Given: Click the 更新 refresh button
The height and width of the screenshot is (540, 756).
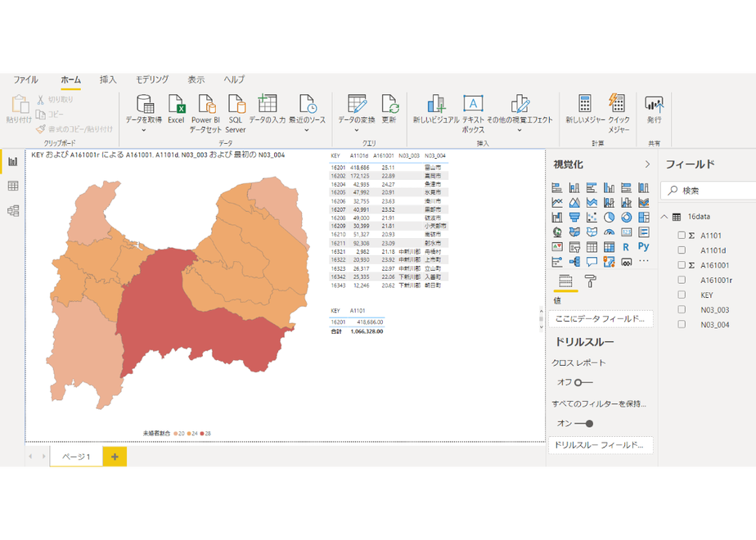Looking at the screenshot, I should [x=389, y=109].
